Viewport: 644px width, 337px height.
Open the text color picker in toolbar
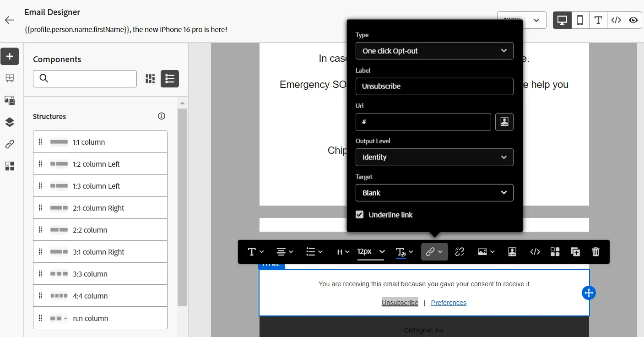coord(404,252)
